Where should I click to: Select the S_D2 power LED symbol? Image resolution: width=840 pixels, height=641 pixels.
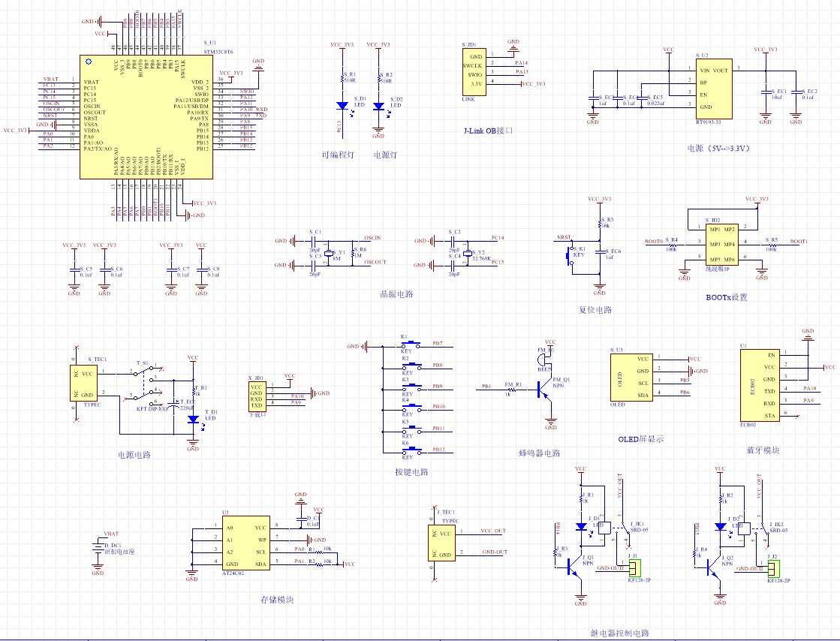(378, 107)
